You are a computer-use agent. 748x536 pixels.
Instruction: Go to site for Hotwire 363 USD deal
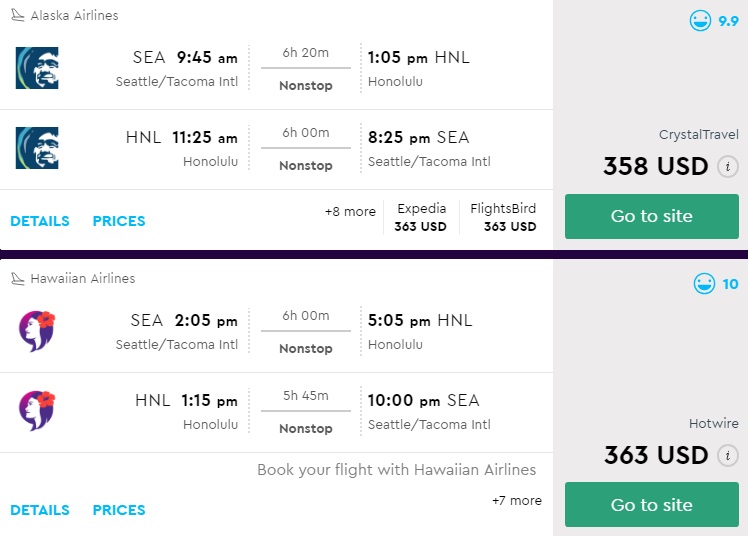(x=651, y=505)
